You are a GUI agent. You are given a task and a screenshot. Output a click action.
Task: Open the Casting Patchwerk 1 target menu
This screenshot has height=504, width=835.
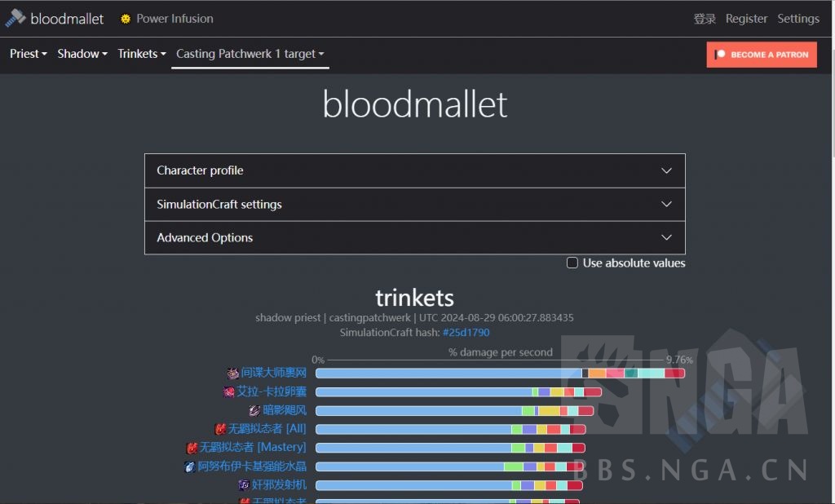250,54
